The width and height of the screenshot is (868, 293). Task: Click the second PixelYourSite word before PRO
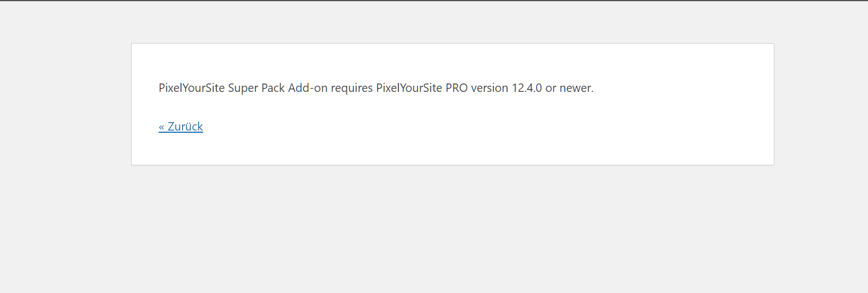click(x=409, y=88)
